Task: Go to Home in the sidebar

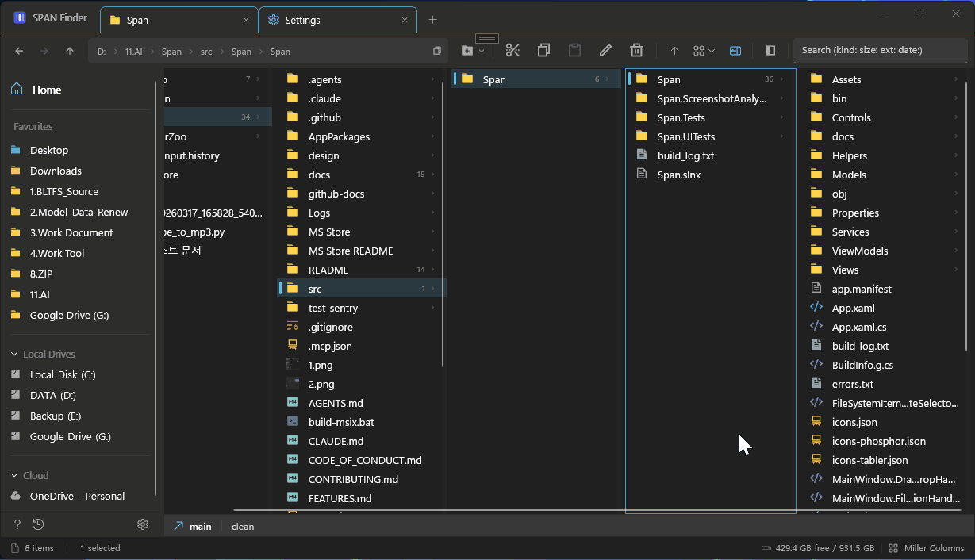Action: [x=47, y=90]
